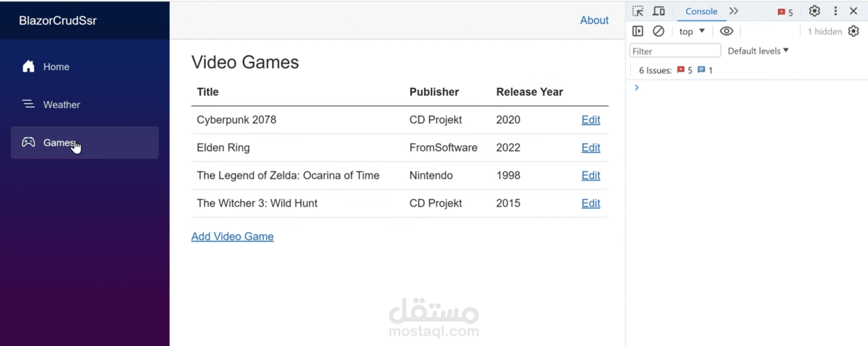Click the Add Video Game link
This screenshot has width=868, height=346.
click(232, 237)
